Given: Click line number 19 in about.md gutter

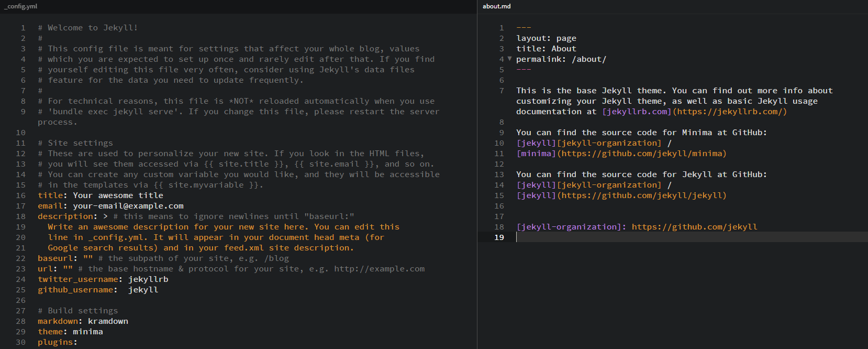Looking at the screenshot, I should pyautogui.click(x=499, y=237).
